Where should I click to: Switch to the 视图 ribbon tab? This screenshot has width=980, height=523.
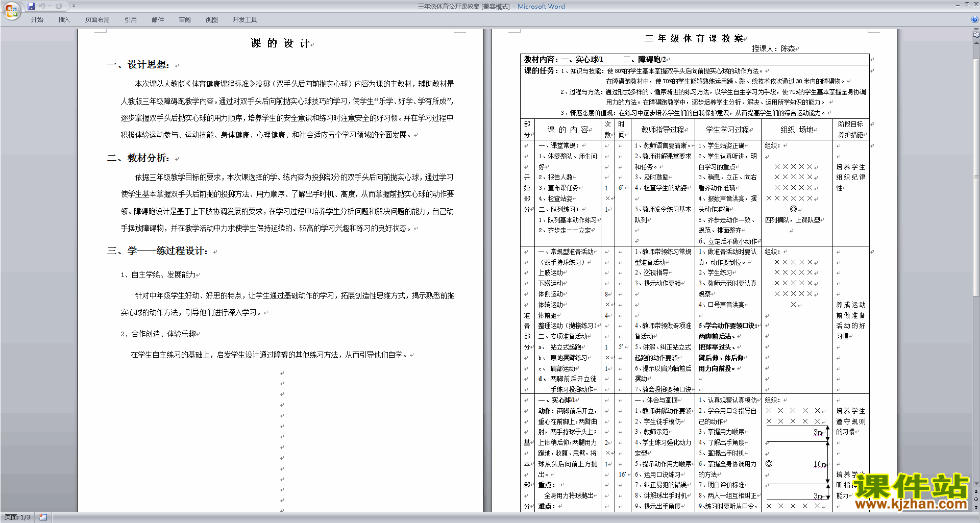tap(212, 20)
